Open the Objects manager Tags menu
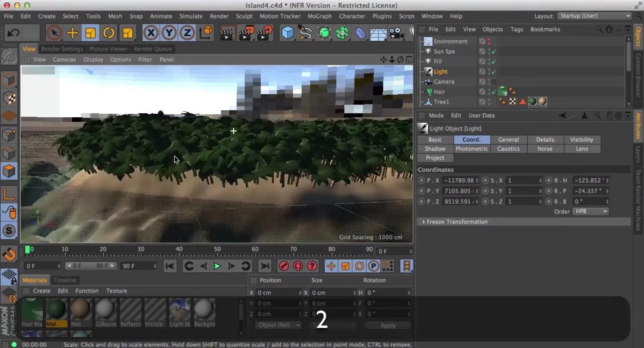This screenshot has width=644, height=348. click(516, 29)
